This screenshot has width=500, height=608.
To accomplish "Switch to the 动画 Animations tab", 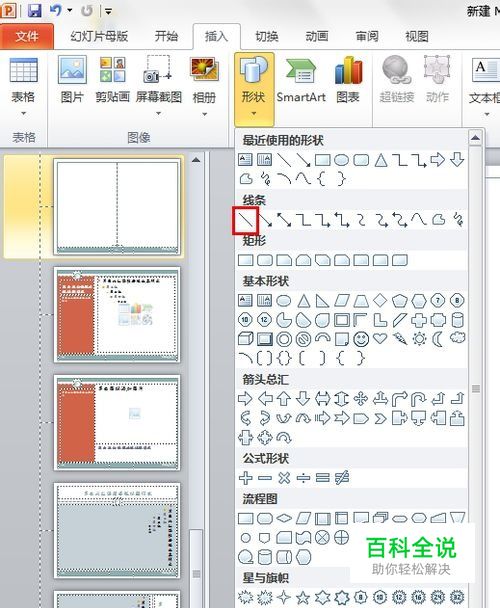I will tap(317, 36).
